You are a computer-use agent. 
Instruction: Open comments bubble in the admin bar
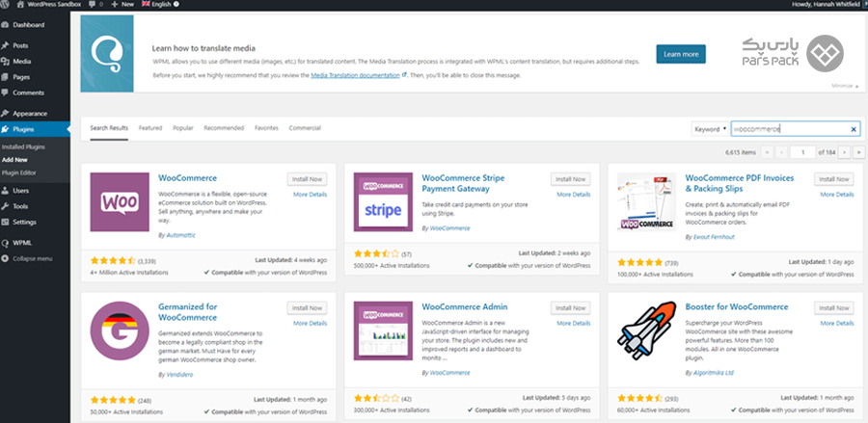click(95, 4)
